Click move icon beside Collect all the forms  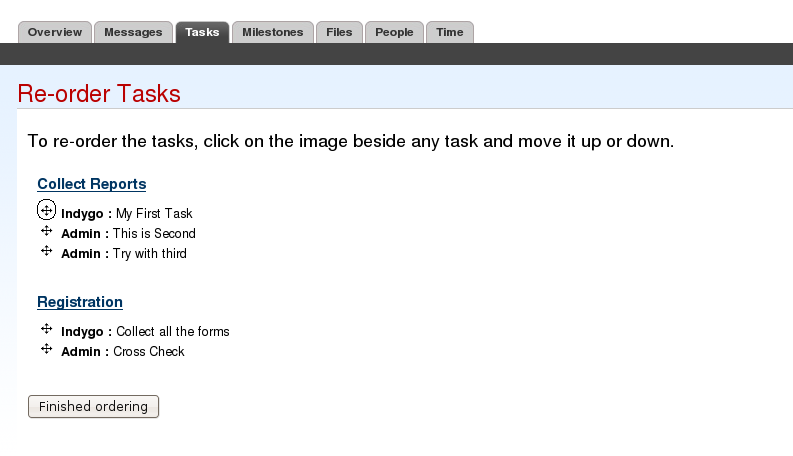[x=47, y=329]
